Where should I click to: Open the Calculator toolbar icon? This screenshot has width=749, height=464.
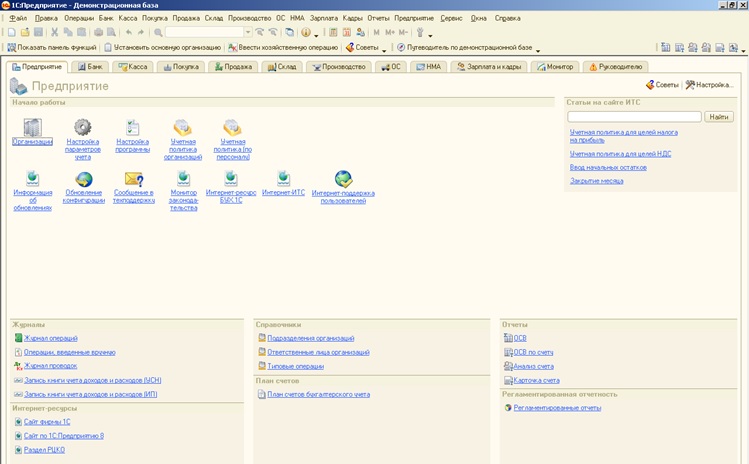click(333, 32)
